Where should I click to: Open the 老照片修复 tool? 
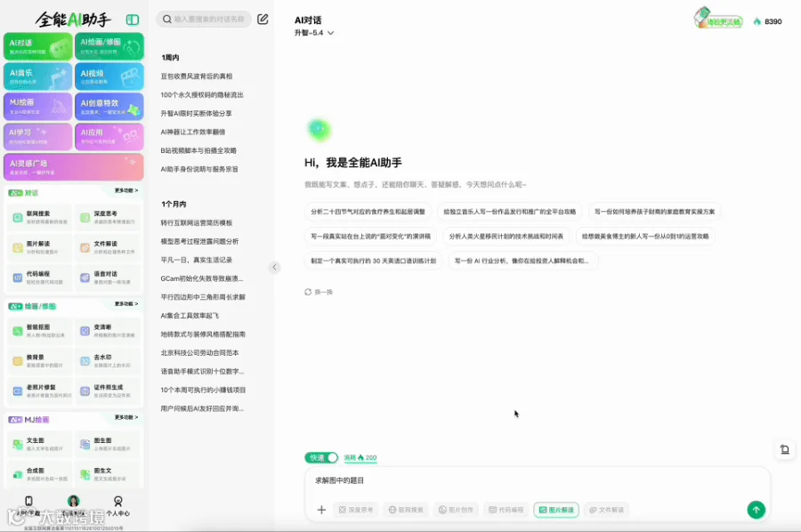(40, 391)
